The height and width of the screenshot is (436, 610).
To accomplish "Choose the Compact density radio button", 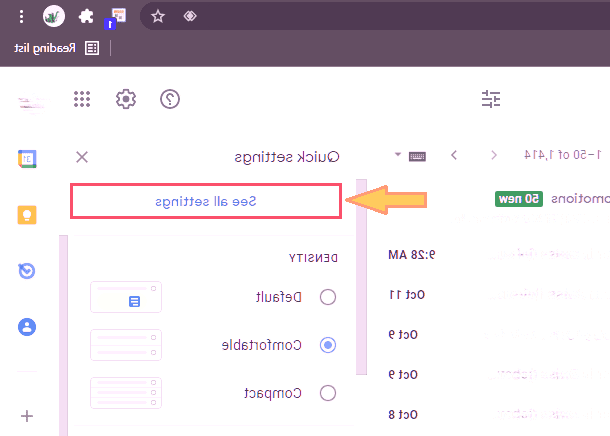I will coord(327,393).
